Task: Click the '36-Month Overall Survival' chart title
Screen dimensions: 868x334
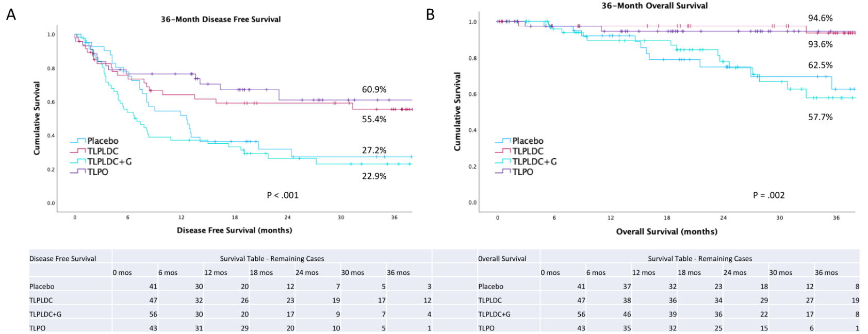Action: 654,6
